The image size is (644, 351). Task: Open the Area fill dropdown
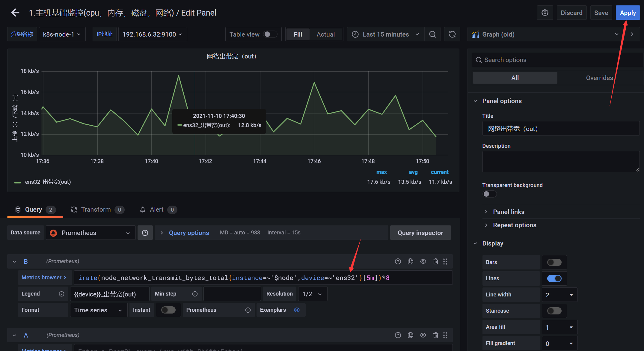point(559,327)
